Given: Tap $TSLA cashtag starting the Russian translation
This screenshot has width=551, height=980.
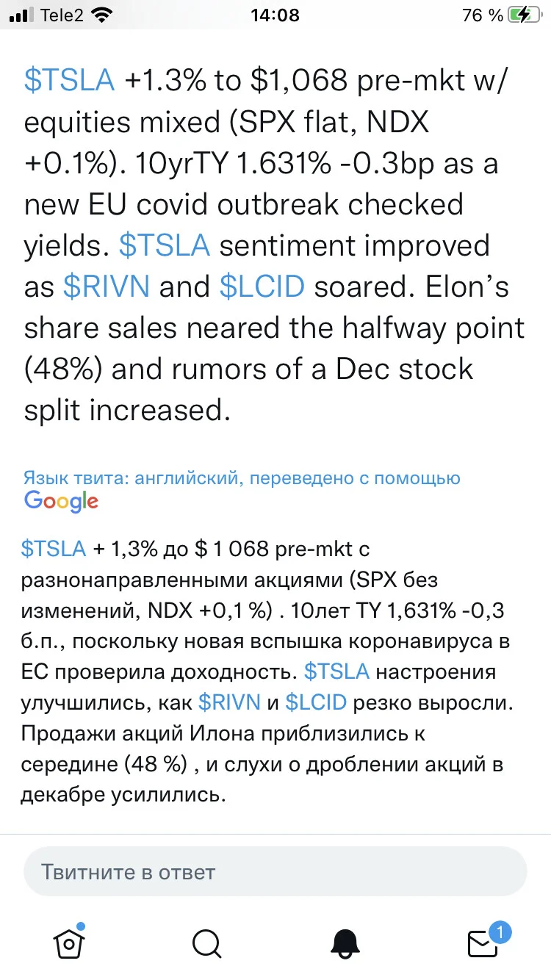Looking at the screenshot, I should click(x=54, y=548).
